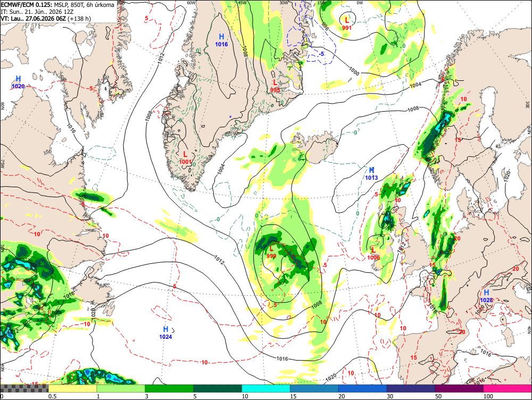Click the initial time line 'IT: Sun.. 21. Jún.. 2026 12Z'
The image size is (532, 400).
[x=37, y=12]
